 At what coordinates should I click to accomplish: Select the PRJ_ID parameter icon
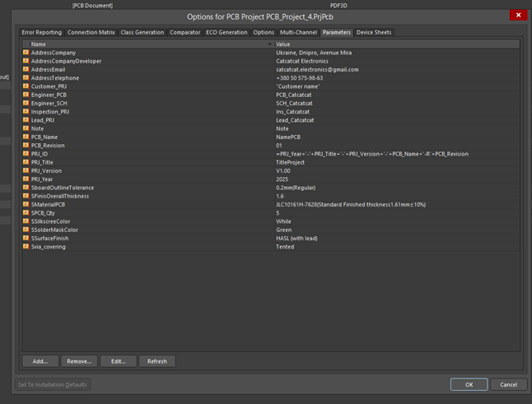[26, 154]
